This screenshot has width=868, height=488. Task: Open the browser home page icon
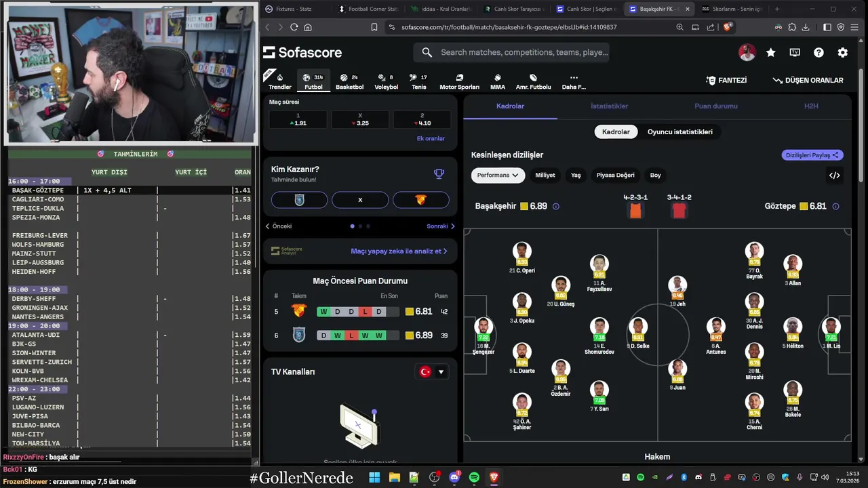coord(308,27)
